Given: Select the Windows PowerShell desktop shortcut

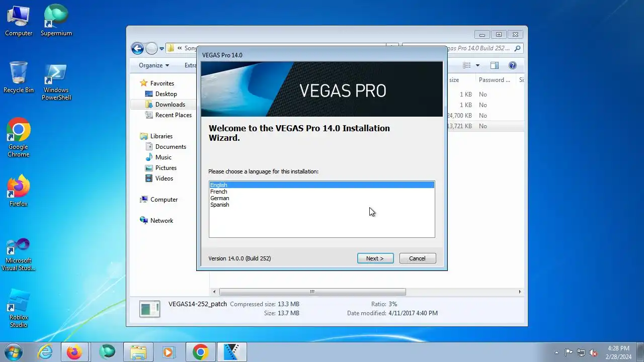Looking at the screenshot, I should (56, 81).
